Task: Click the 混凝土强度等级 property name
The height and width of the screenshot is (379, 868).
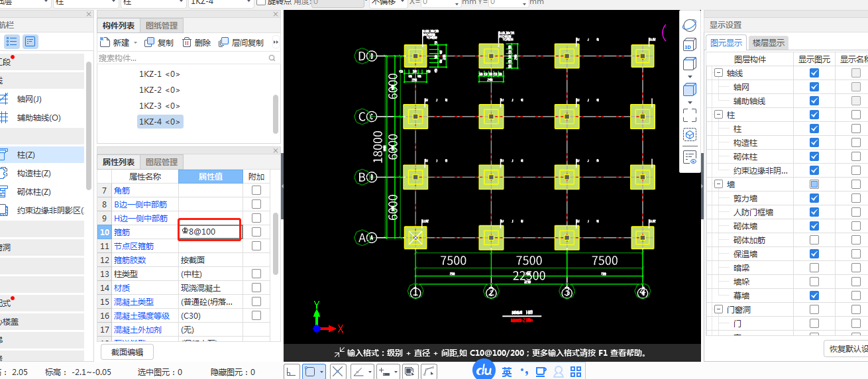Action: point(142,315)
